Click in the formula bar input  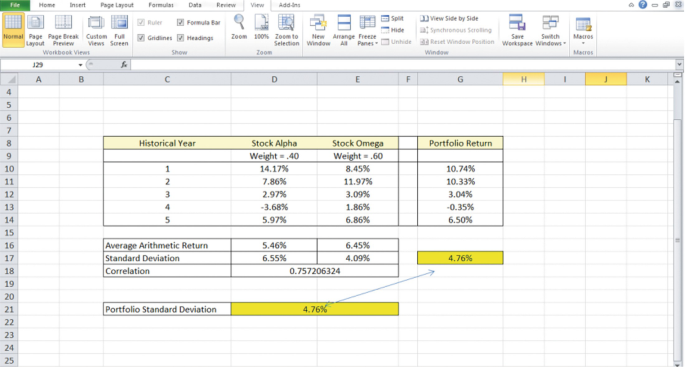403,65
